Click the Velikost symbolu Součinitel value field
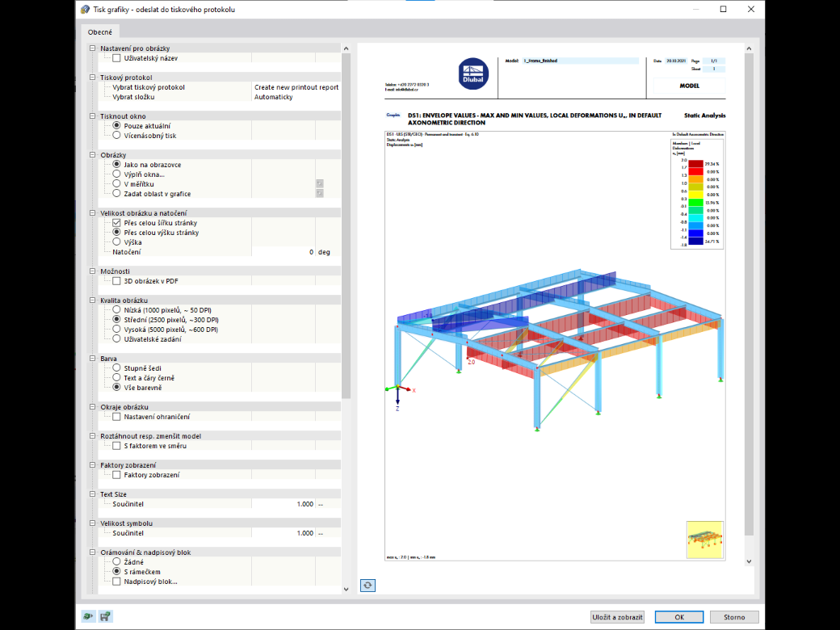 (x=283, y=533)
